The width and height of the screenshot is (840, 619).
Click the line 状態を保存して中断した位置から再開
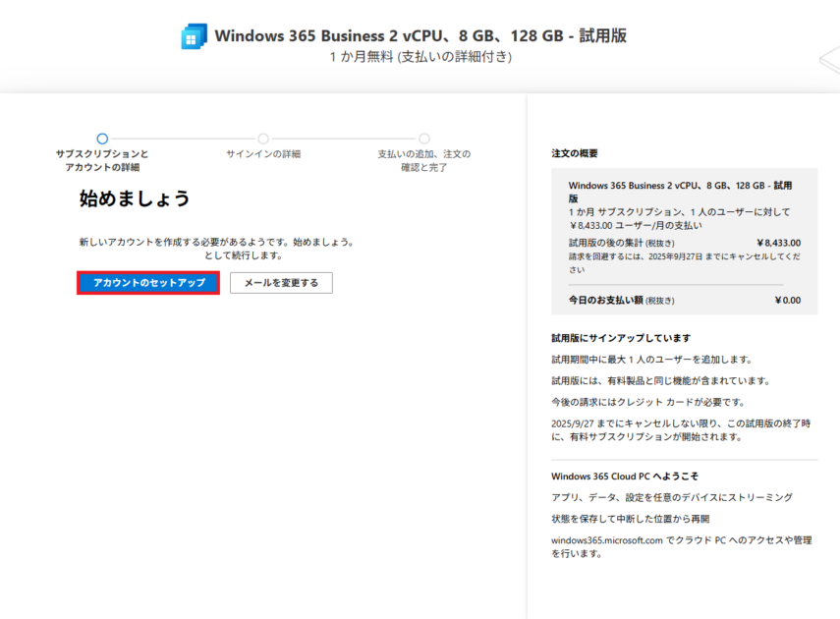pos(630,519)
